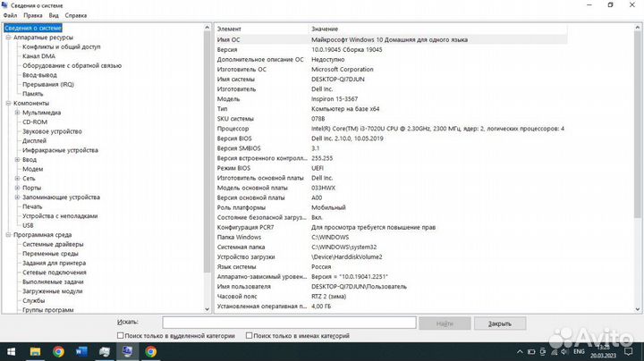Open notification center icon
The width and height of the screenshot is (644, 361).
(x=629, y=352)
